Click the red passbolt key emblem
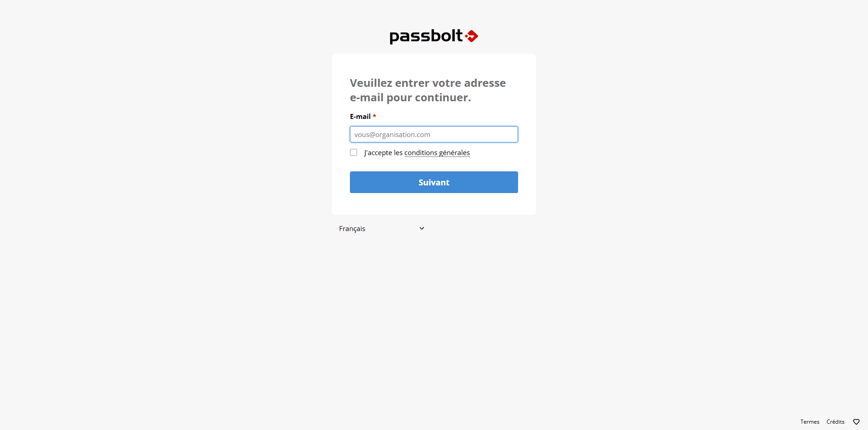 [x=472, y=36]
